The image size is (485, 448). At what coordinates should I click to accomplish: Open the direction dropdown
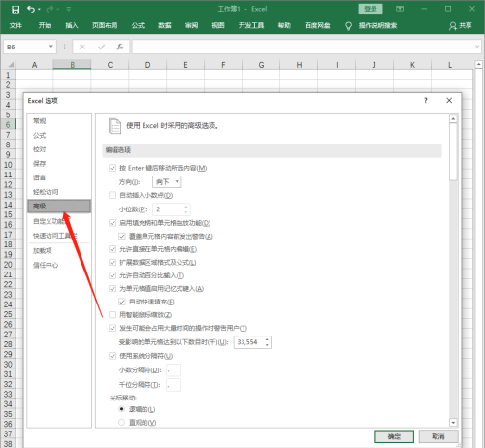tap(167, 181)
